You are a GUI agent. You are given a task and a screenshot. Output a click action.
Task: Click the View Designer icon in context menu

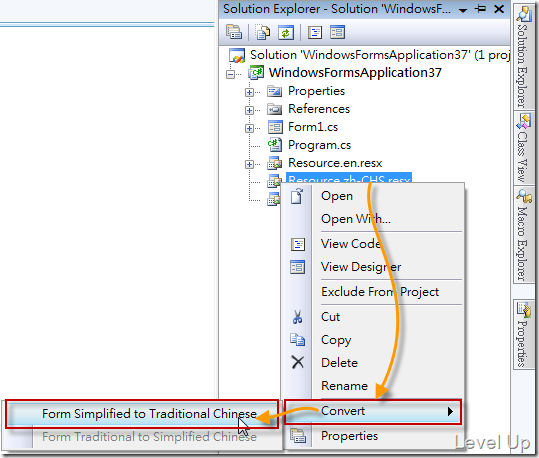(x=297, y=267)
